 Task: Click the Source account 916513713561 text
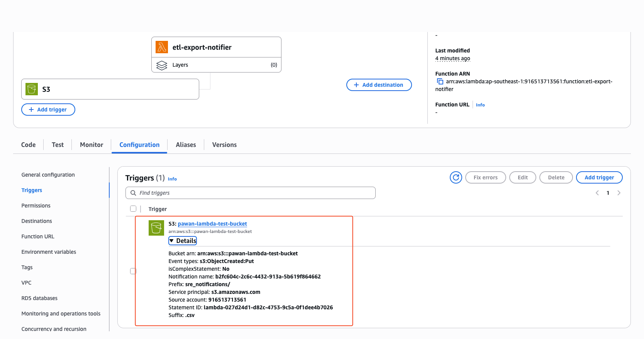pos(207,300)
